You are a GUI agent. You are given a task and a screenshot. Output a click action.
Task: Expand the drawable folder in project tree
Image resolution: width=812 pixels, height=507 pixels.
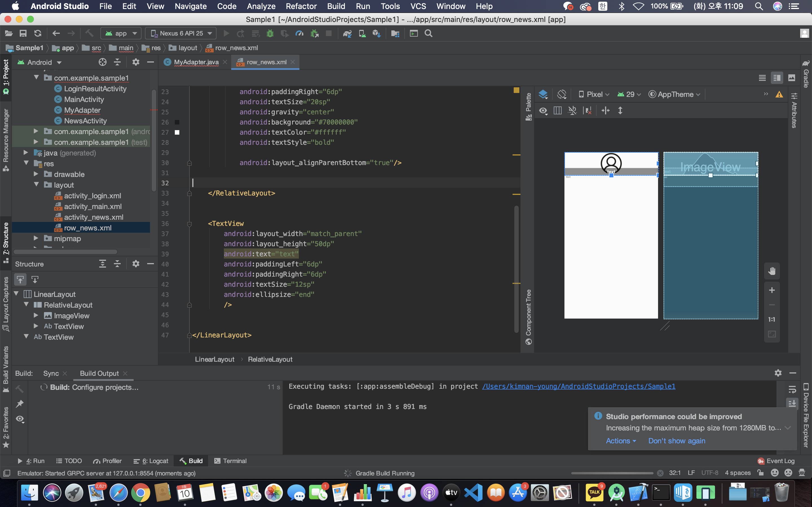(36, 174)
